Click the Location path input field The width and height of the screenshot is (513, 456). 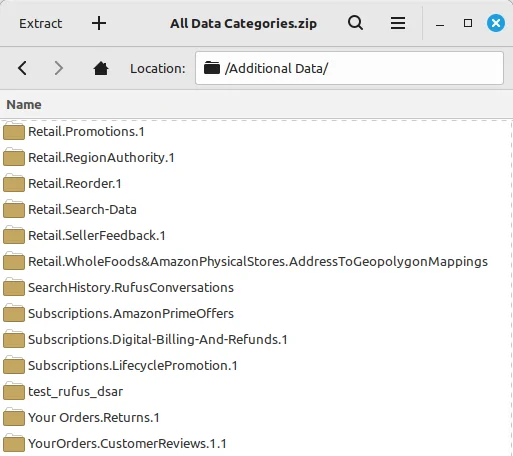click(349, 68)
